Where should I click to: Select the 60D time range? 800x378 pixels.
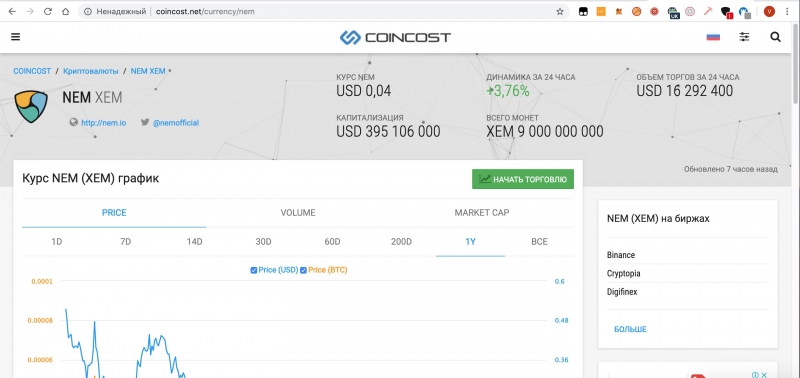click(x=332, y=242)
